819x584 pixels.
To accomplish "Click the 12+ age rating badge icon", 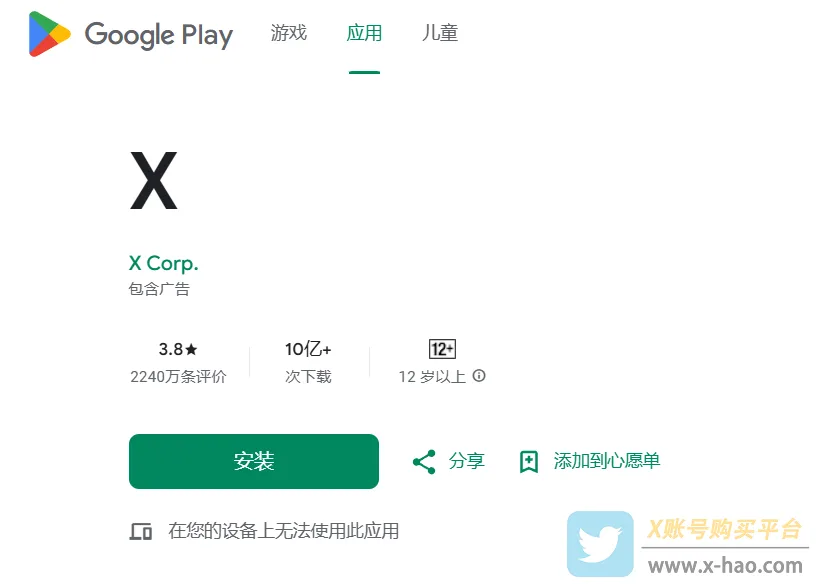I will [x=442, y=349].
